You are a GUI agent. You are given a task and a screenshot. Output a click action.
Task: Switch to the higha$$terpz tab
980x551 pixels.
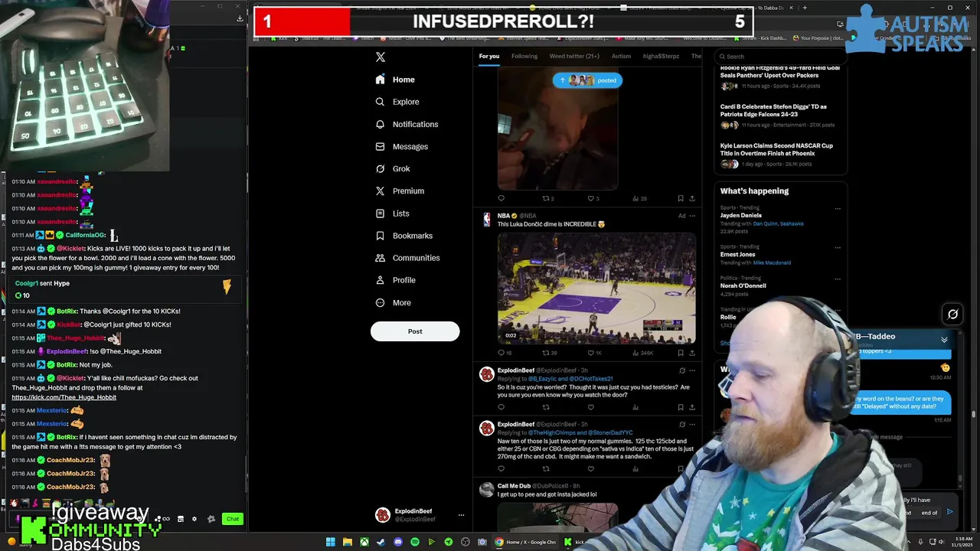661,56
